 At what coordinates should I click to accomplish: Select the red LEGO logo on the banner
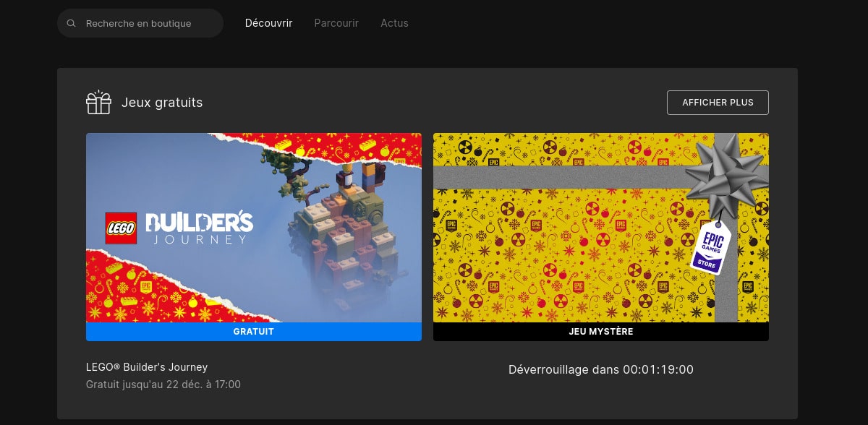[x=120, y=228]
